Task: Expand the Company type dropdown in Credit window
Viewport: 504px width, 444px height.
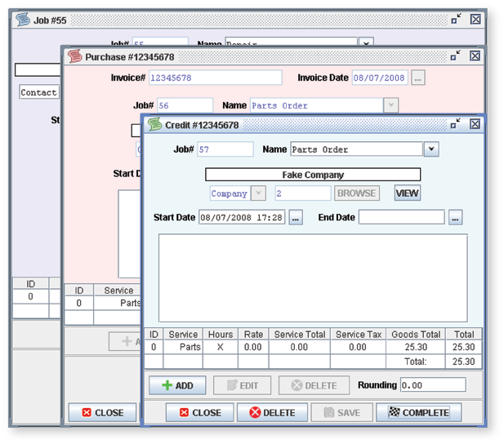Action: [x=258, y=193]
